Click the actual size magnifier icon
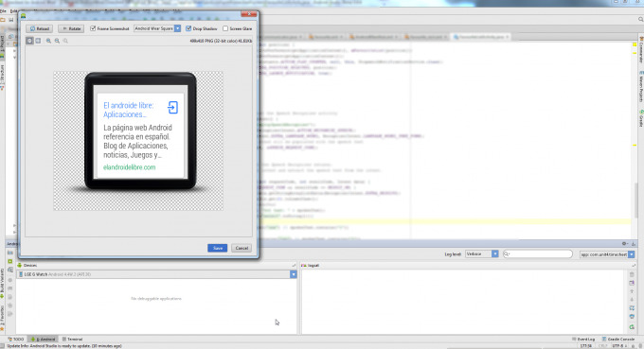Viewport: 644px width, 349px height. point(65,41)
